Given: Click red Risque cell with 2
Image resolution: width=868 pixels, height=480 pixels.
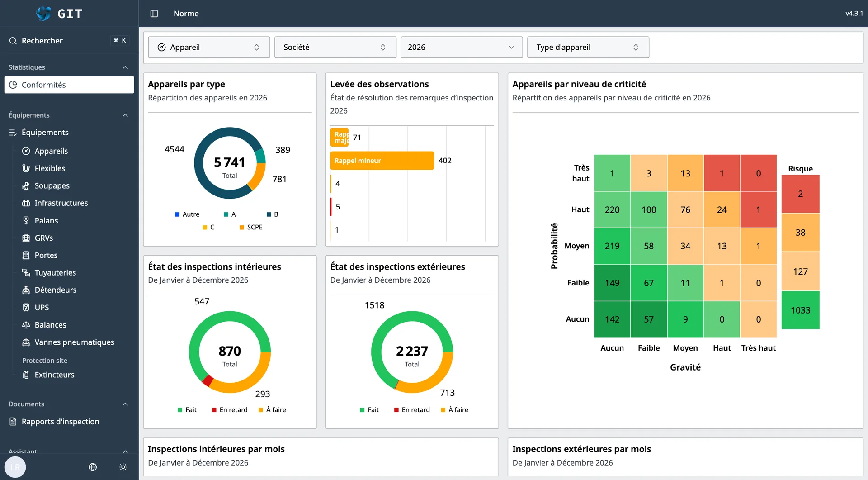Looking at the screenshot, I should 800,194.
